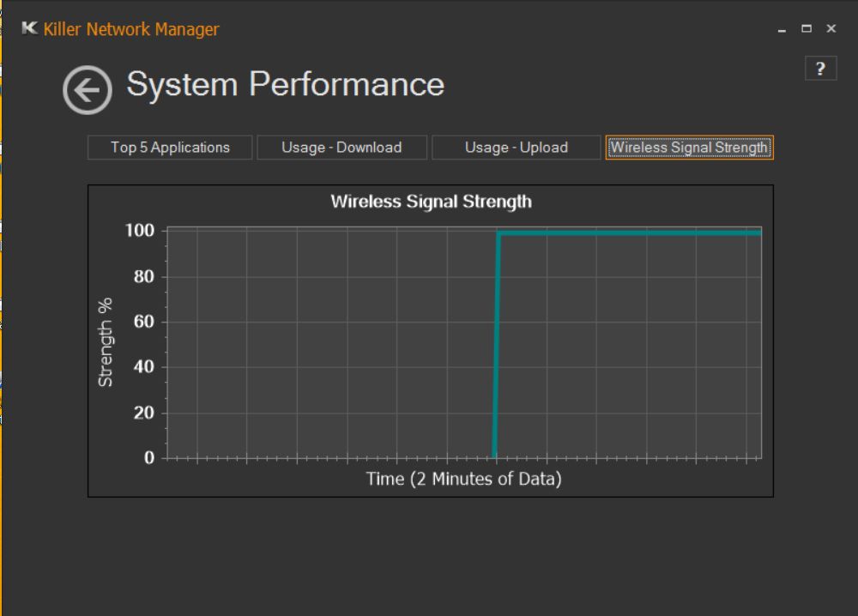The image size is (858, 616).
Task: Click the System Performance heading
Action: 286,85
